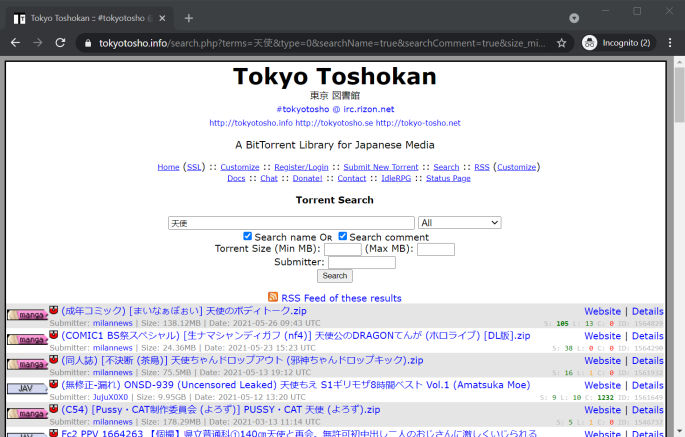Click the page scrollbar down arrow
The width and height of the screenshot is (685, 437).
[x=679, y=432]
